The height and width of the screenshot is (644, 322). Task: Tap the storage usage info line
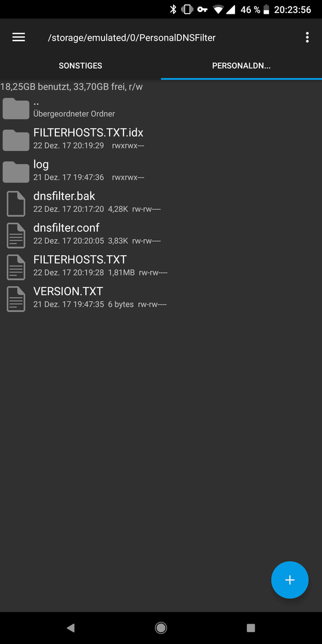[x=72, y=86]
